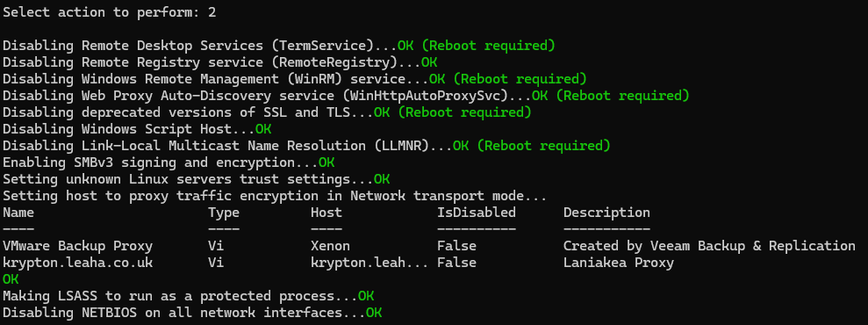Viewport: 868px width, 325px height.
Task: Click the unknown Linux servers trust line
Action: pos(196,179)
